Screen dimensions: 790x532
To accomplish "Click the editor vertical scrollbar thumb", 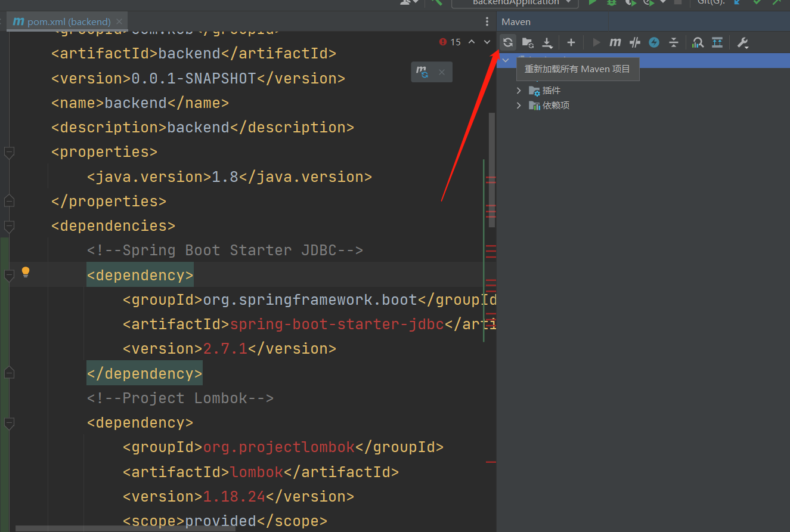I will point(492,170).
